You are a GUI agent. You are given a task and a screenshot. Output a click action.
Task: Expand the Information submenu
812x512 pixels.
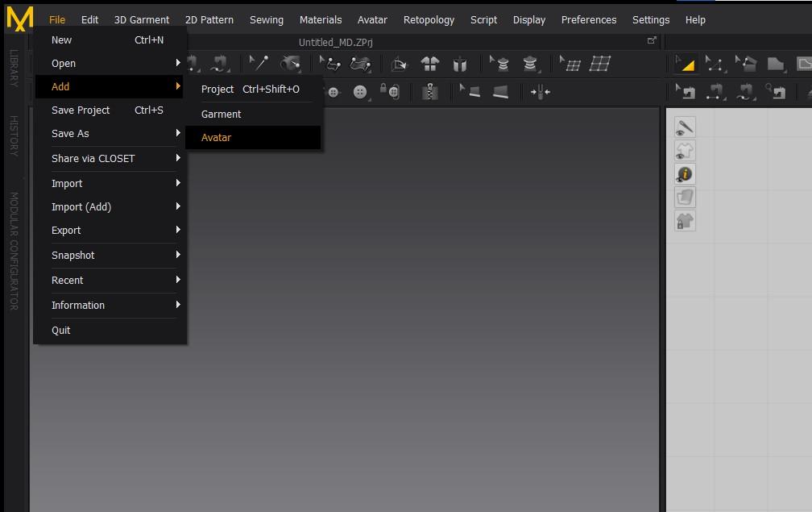pos(110,306)
